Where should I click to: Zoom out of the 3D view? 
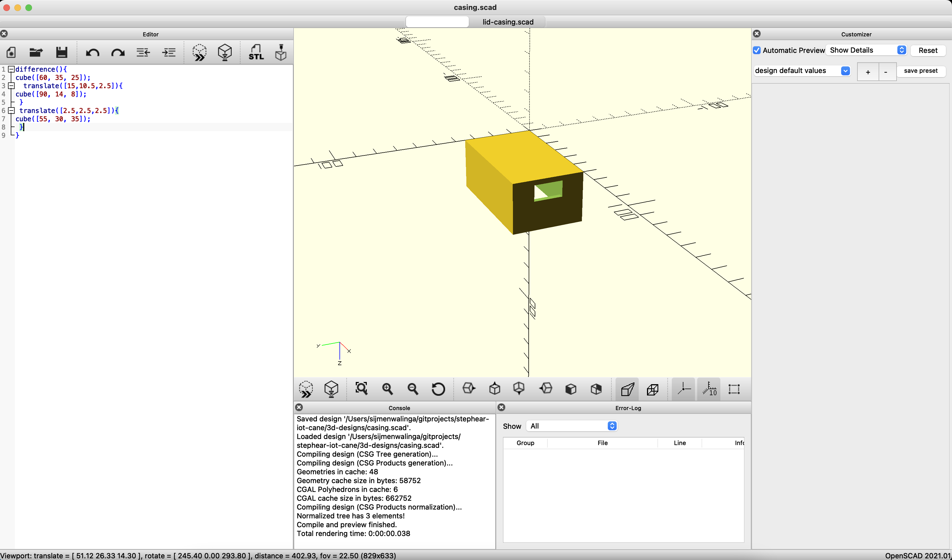click(413, 389)
